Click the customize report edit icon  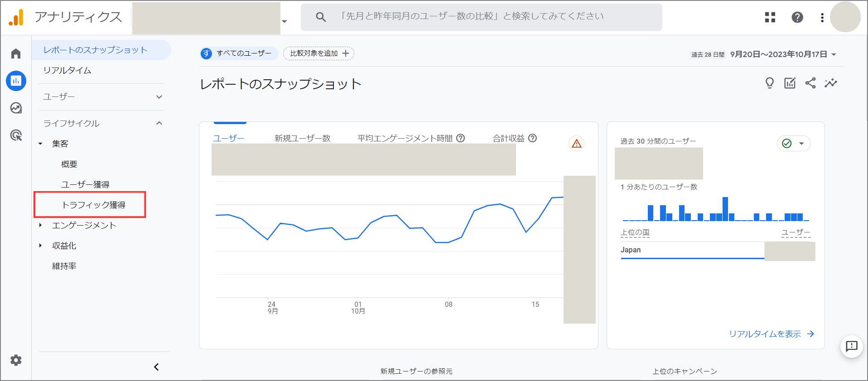(x=790, y=83)
